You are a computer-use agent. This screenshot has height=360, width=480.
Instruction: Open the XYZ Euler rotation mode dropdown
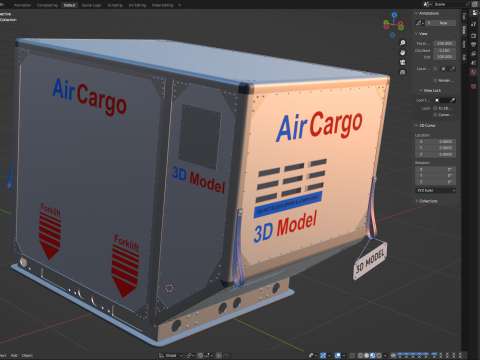435,190
